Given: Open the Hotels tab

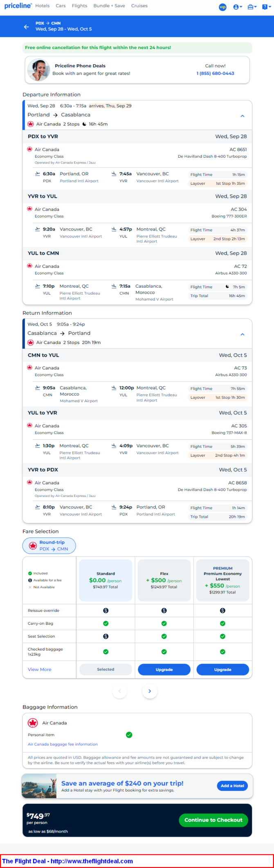Looking at the screenshot, I should (43, 6).
